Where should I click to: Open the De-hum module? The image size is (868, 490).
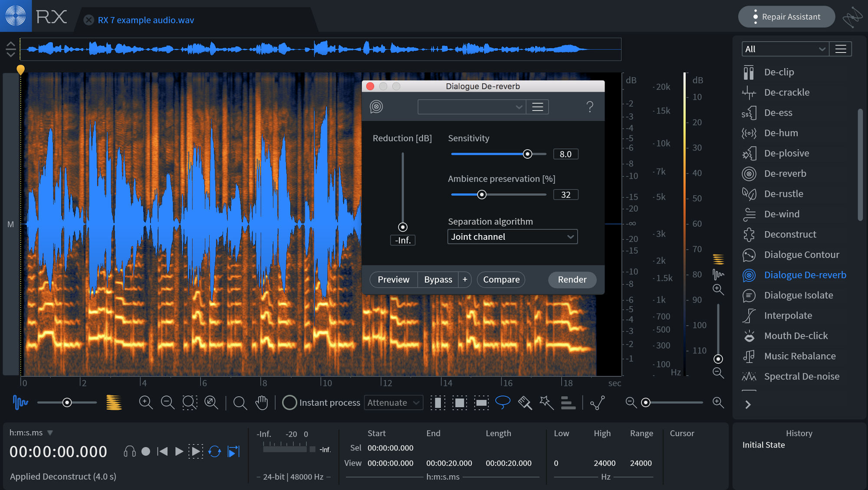[x=781, y=133]
